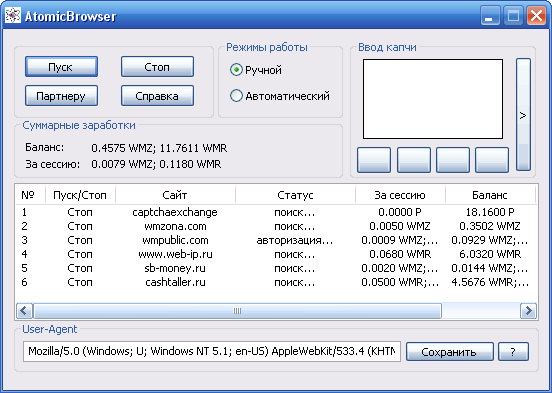Click the 0.0000 P session cell

coord(400,212)
